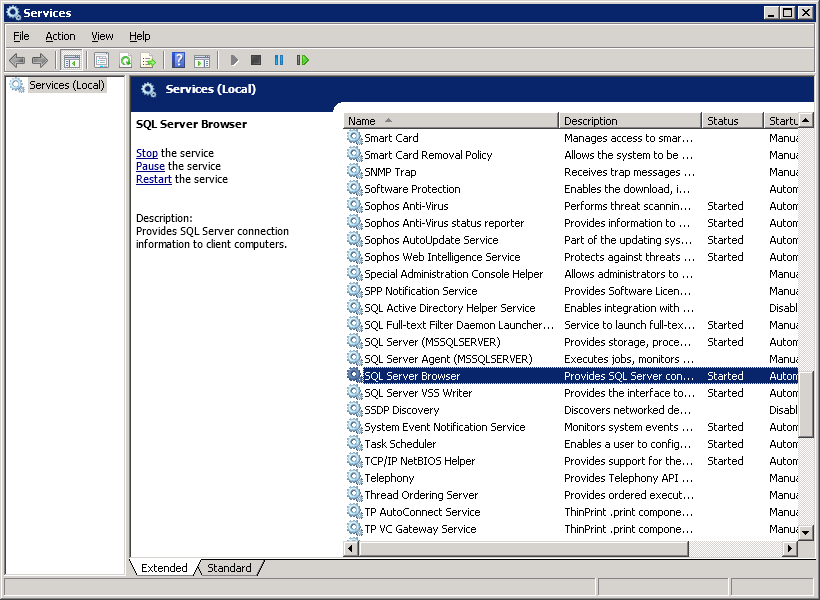Sort by the Name column header
The image size is (820, 600).
point(451,121)
